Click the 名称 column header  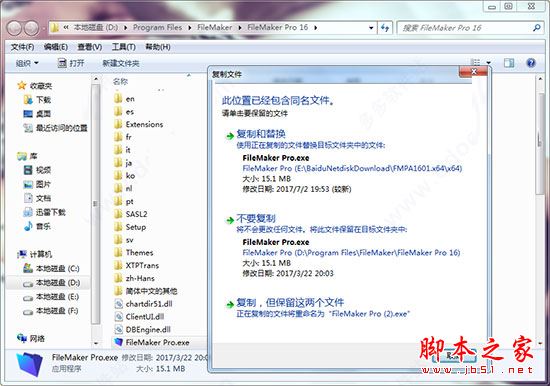click(120, 82)
